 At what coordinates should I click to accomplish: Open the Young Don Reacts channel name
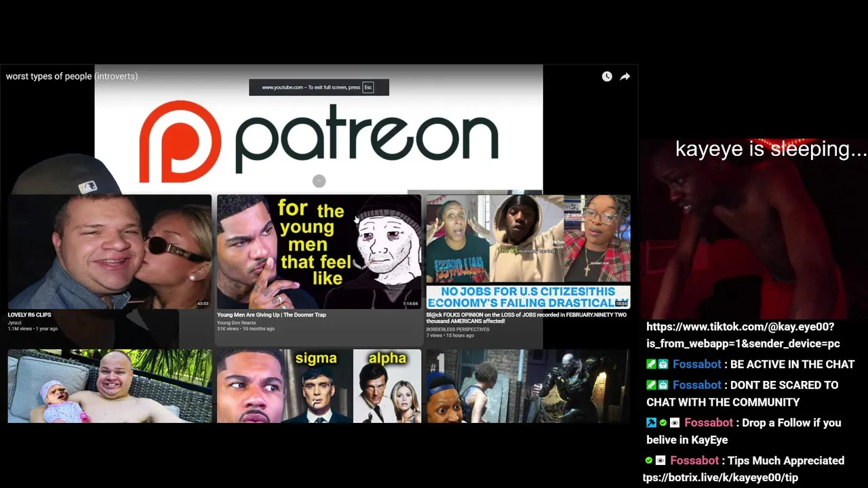[236, 323]
